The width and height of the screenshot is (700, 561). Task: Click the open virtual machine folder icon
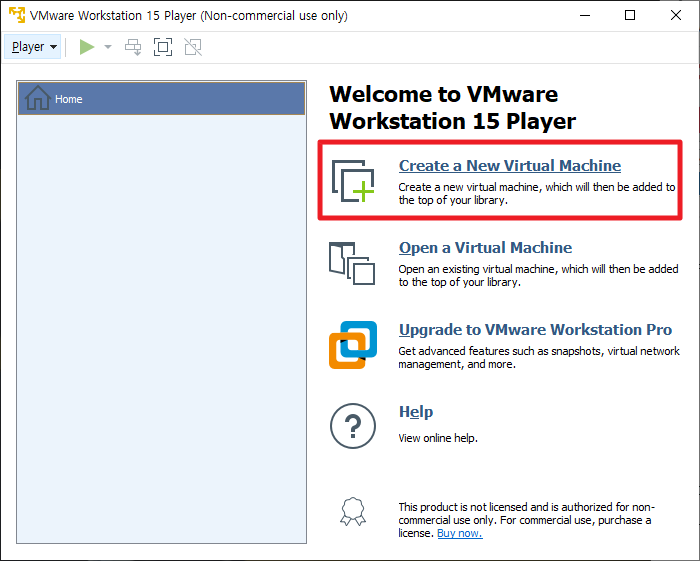click(x=352, y=263)
